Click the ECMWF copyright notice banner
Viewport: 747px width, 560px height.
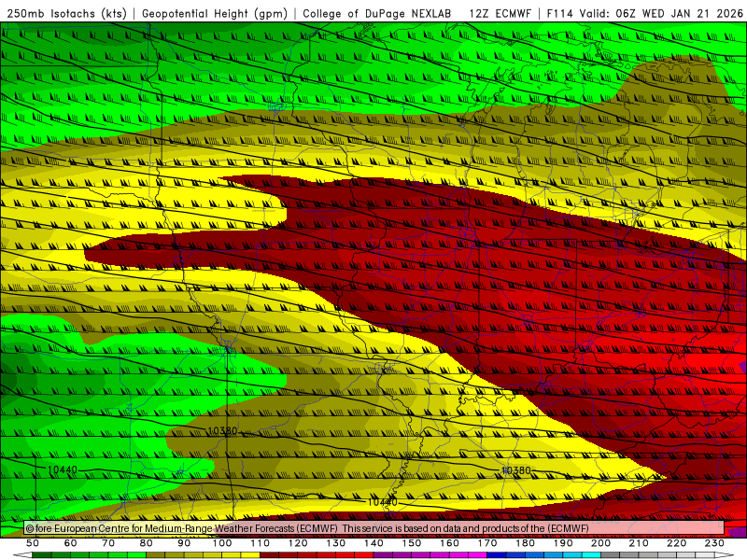pos(374,528)
